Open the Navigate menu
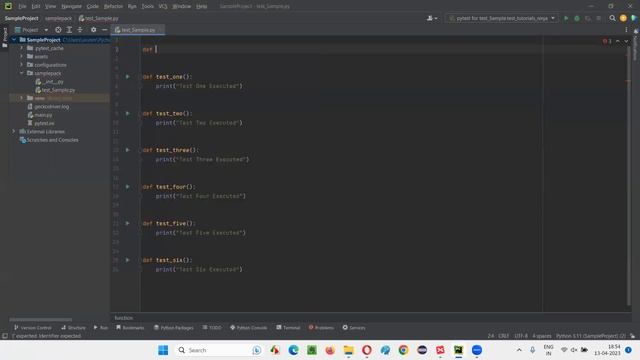Viewport: 640px width, 360px height. 71,6
